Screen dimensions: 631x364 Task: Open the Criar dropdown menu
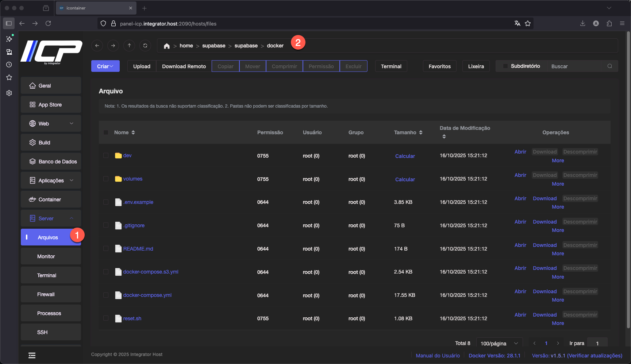pyautogui.click(x=105, y=66)
